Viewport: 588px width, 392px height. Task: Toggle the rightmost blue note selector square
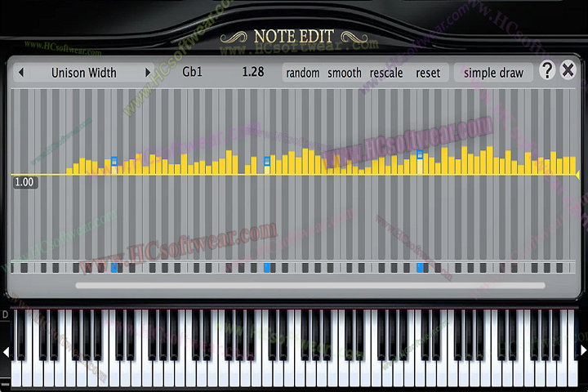click(421, 268)
